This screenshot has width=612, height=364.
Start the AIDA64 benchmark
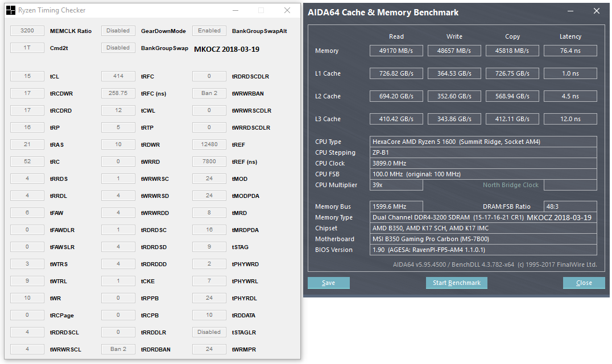(456, 283)
